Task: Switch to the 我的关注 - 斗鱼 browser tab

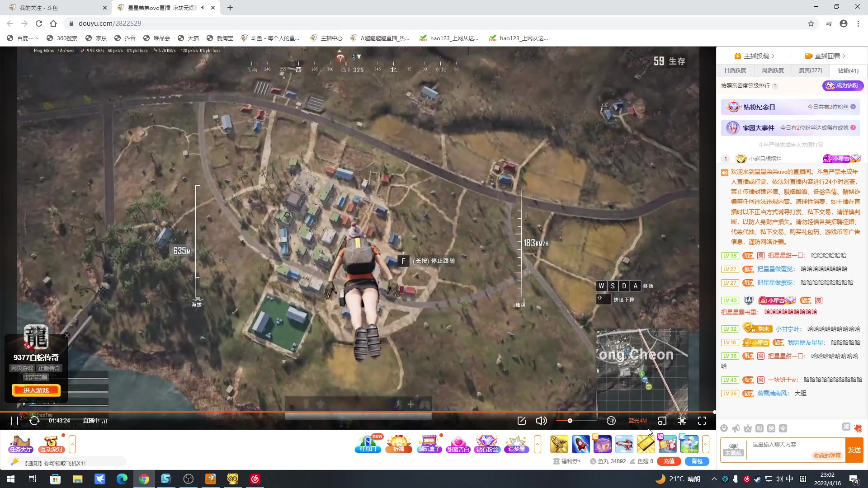Action: point(57,8)
